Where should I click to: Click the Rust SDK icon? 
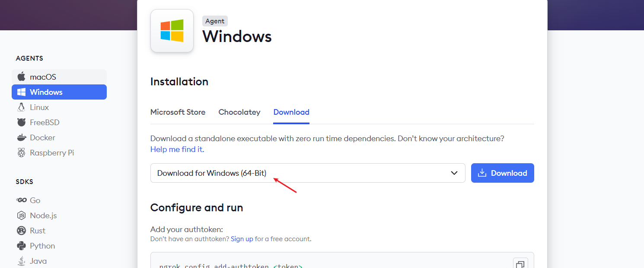(21, 231)
